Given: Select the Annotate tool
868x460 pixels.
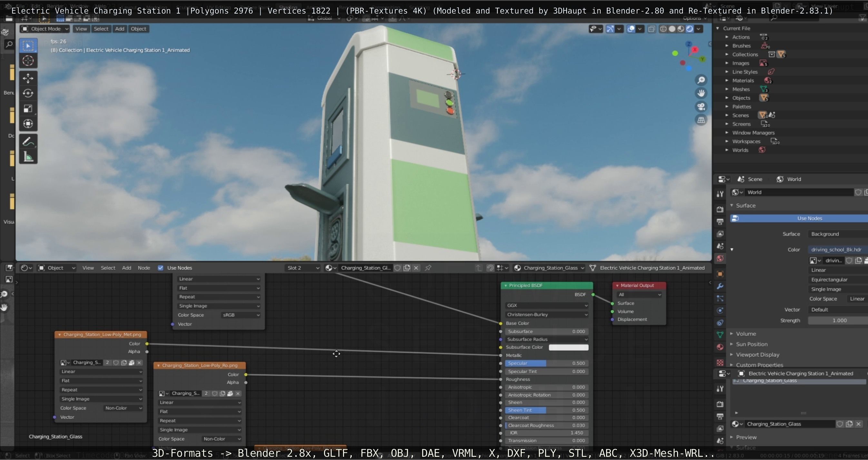Looking at the screenshot, I should tap(28, 141).
